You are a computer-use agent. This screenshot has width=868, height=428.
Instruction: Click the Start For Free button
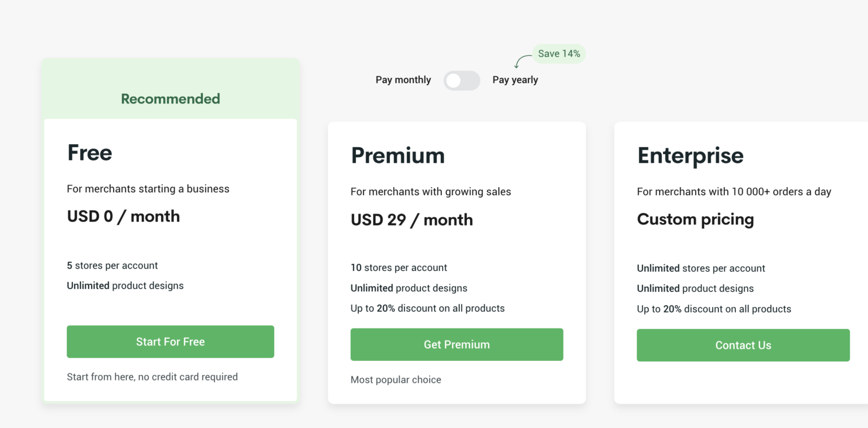(170, 341)
